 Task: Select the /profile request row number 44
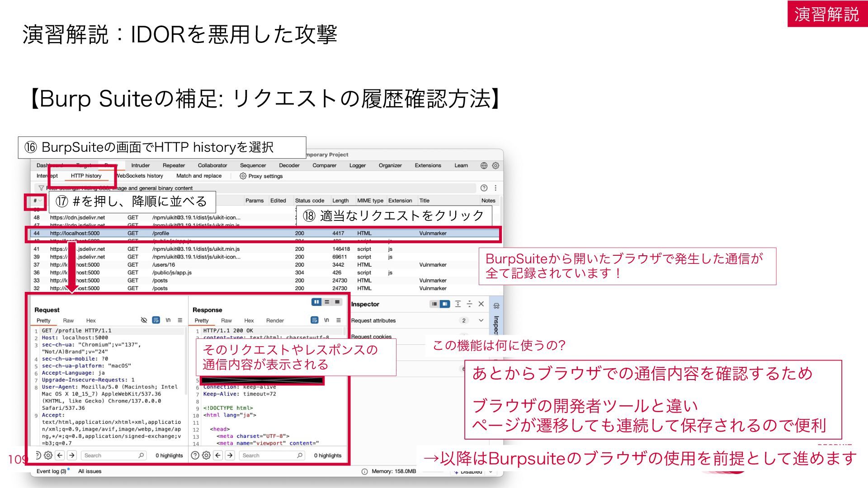click(x=264, y=233)
